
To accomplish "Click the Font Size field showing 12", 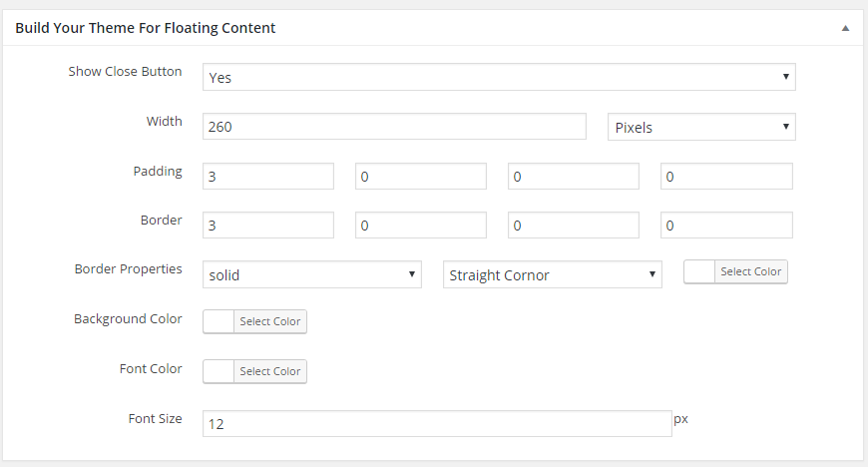I will pyautogui.click(x=437, y=424).
